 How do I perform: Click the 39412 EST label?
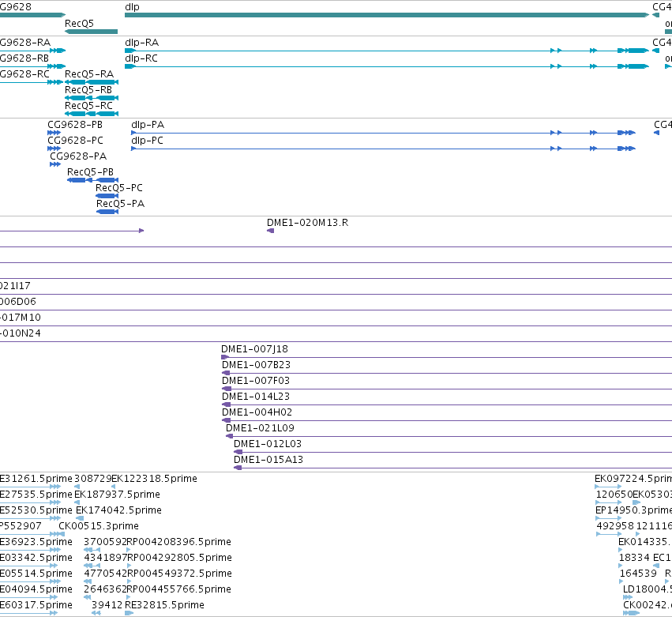(107, 605)
